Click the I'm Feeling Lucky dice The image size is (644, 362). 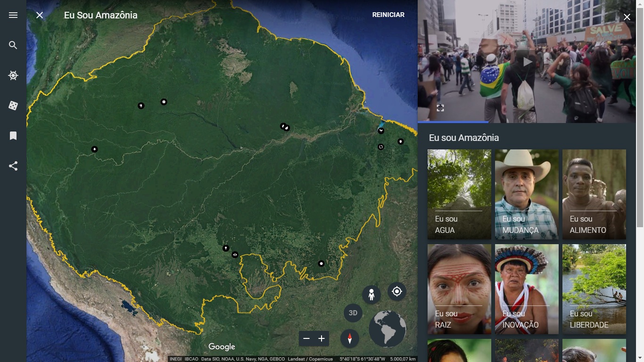[x=13, y=106]
